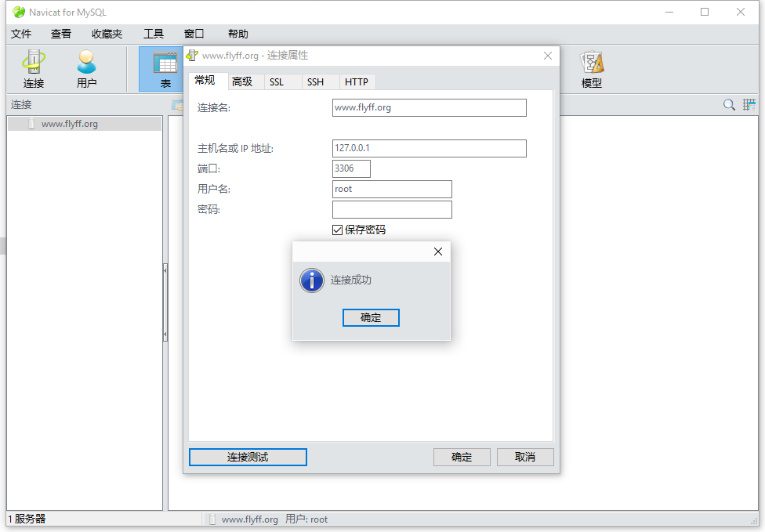Click the 用户名 label
Screen dimensions: 765x532
[x=214, y=189]
